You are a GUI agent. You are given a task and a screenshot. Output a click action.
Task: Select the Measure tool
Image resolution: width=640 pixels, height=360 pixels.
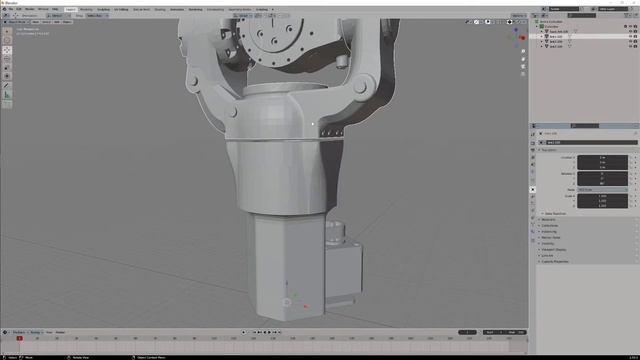click(x=7, y=95)
